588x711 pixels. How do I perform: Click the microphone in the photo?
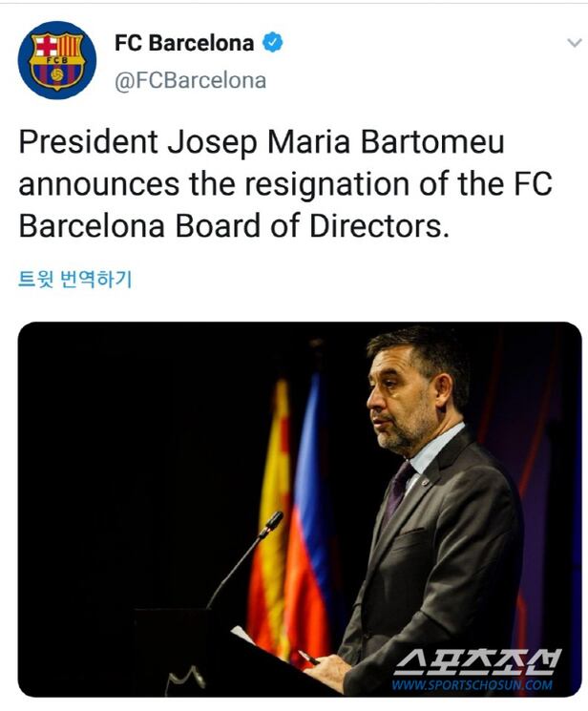coord(270,523)
